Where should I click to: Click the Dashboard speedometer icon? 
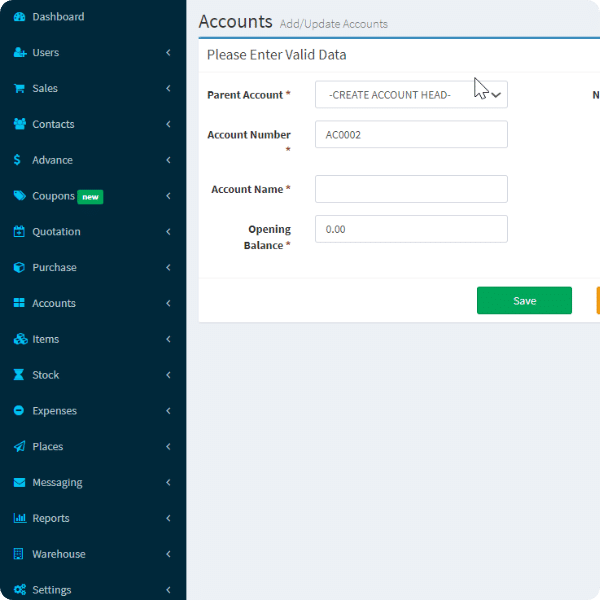click(x=19, y=17)
